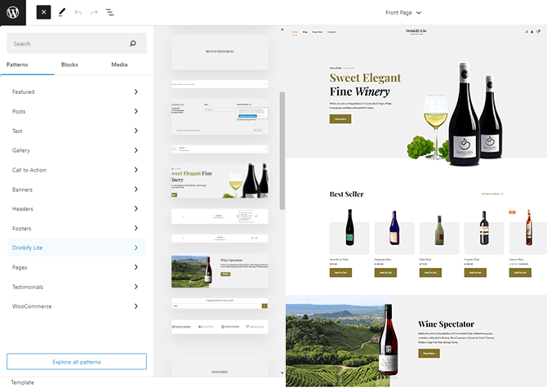The width and height of the screenshot is (547, 392).
Task: Click the WordPress logo icon
Action: [13, 13]
